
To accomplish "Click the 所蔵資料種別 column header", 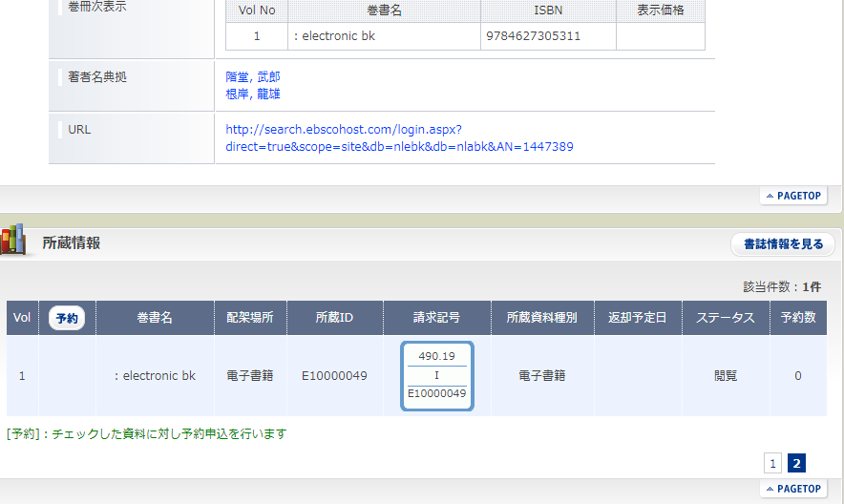I will (x=542, y=318).
